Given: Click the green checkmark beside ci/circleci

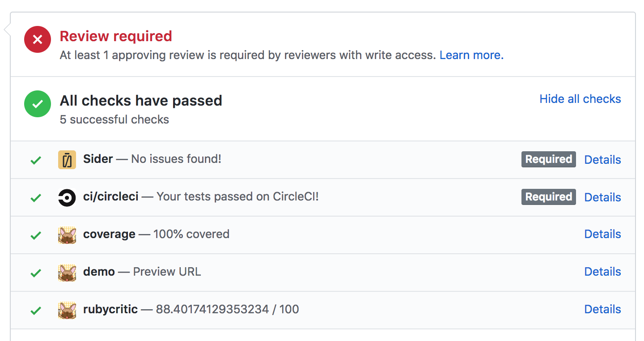Looking at the screenshot, I should (x=36, y=198).
